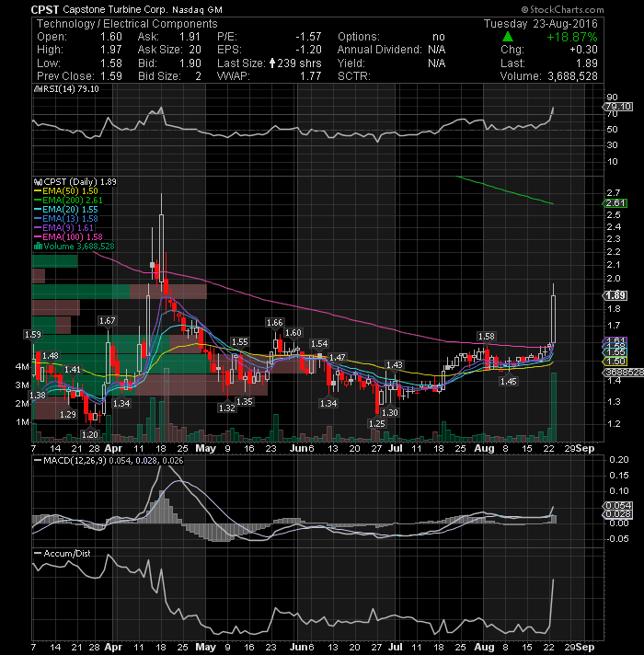Select the EPS value -1.20
644x655 pixels.
tap(308, 50)
